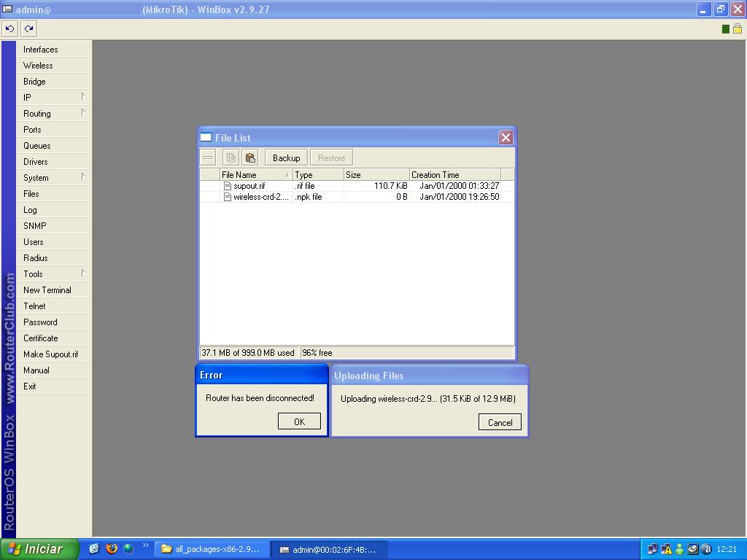747x560 pixels.
Task: Select Make Supout.rif in sidebar
Action: tap(54, 354)
